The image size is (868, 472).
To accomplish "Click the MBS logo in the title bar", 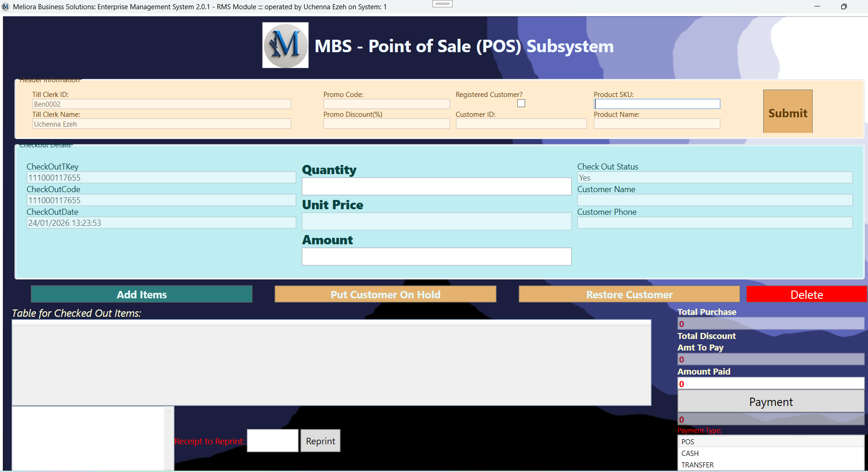I will (x=5, y=6).
